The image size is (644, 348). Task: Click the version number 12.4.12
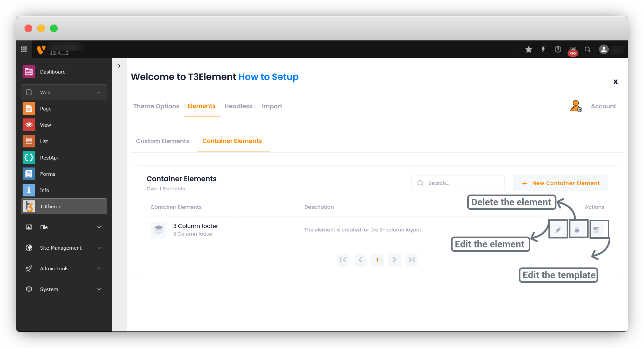(x=59, y=53)
